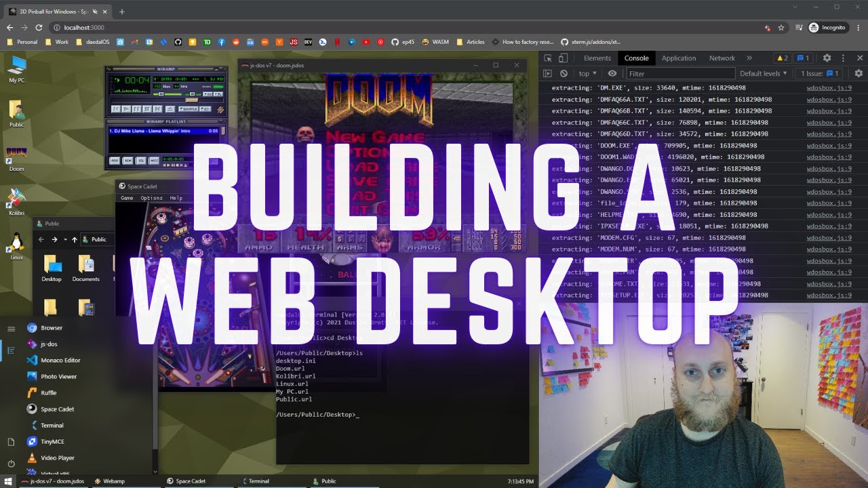The height and width of the screenshot is (488, 868).
Task: Switch to DevTools Application tab
Action: point(679,58)
